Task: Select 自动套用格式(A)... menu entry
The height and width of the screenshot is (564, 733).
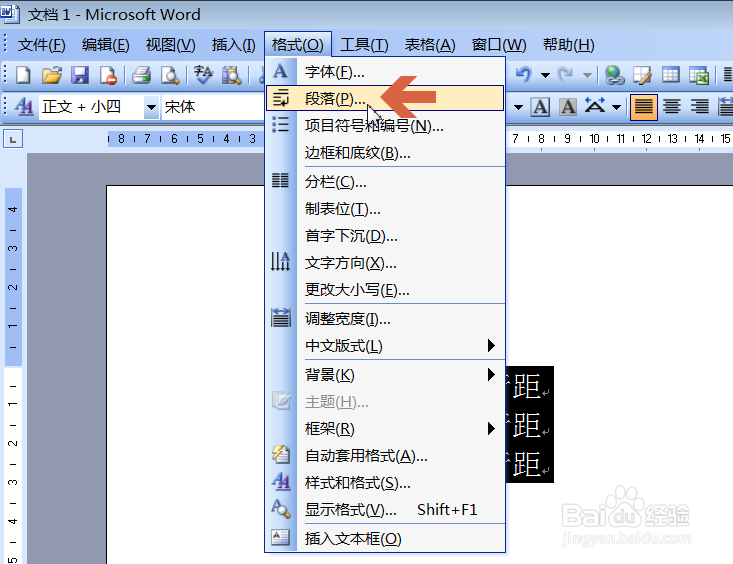Action: tap(385, 456)
